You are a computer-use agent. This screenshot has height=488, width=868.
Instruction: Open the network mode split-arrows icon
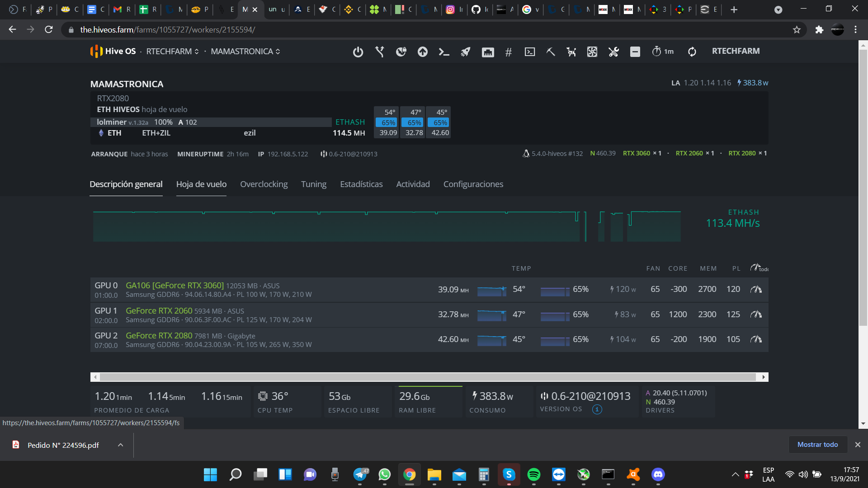(x=380, y=52)
